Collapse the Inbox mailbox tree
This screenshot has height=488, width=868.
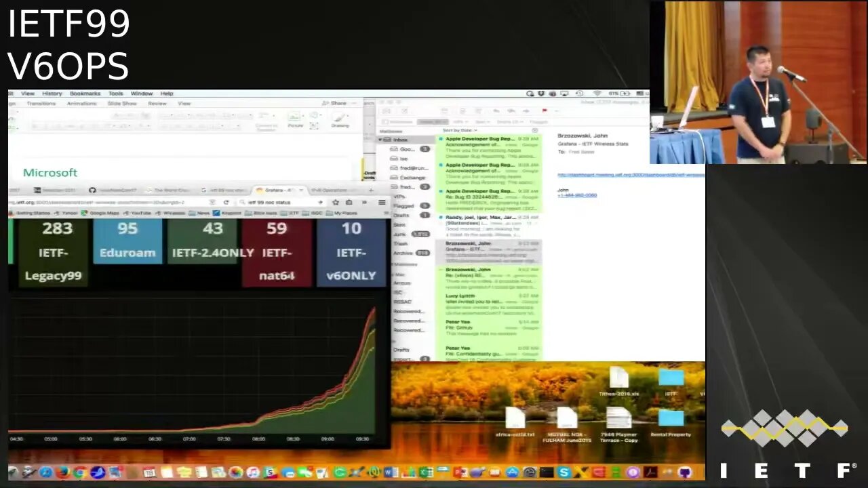click(x=380, y=140)
